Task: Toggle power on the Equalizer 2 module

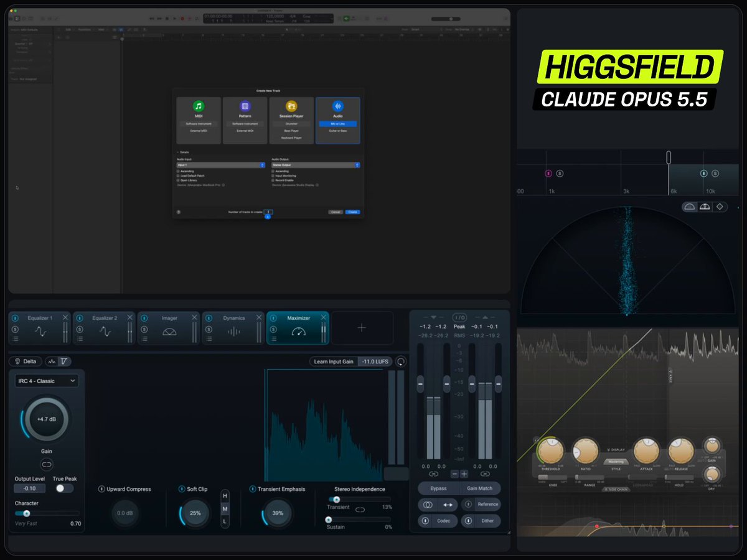Action: [80, 318]
